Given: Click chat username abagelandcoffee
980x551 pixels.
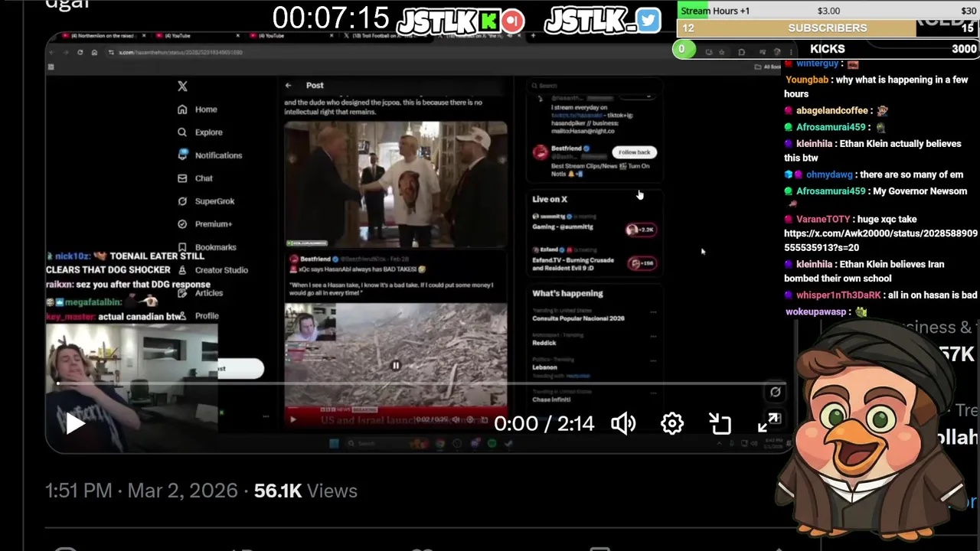Looking at the screenshot, I should coord(832,111).
